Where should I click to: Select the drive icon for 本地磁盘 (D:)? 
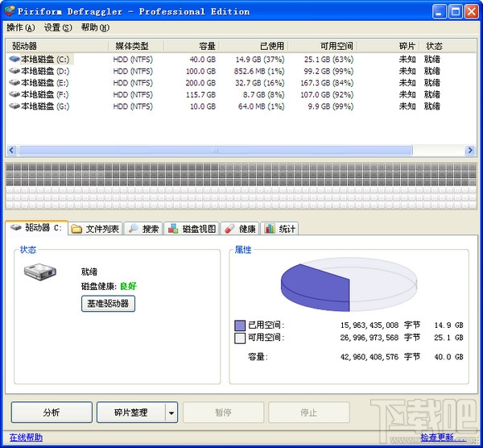click(x=14, y=71)
